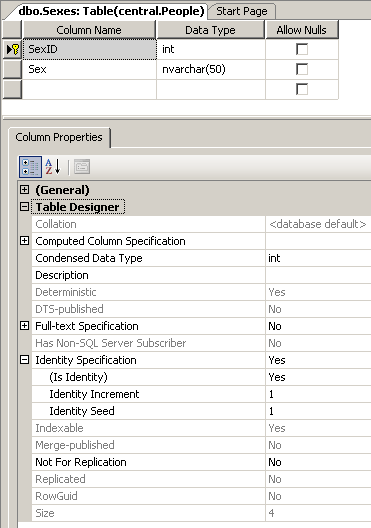Expand Computed Column Specification
The height and width of the screenshot is (528, 371).
click(x=24, y=241)
